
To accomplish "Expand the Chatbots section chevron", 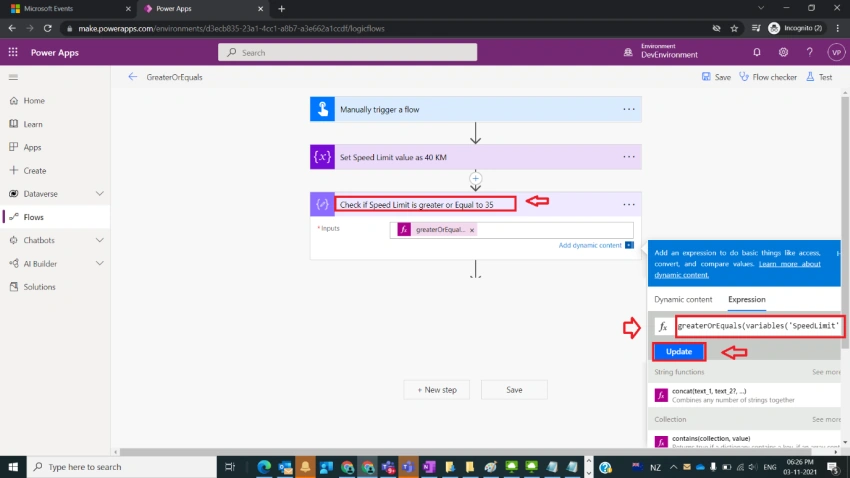I will tap(100, 240).
